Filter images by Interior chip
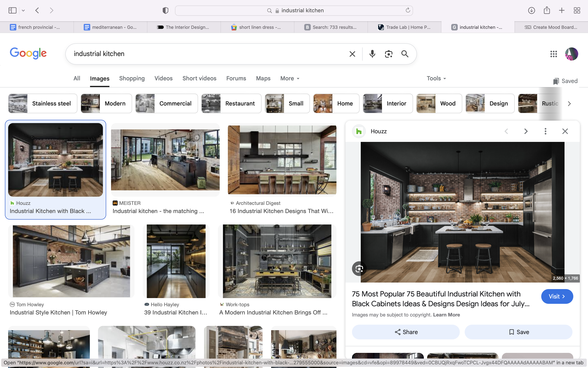The height and width of the screenshot is (368, 588). (x=388, y=103)
